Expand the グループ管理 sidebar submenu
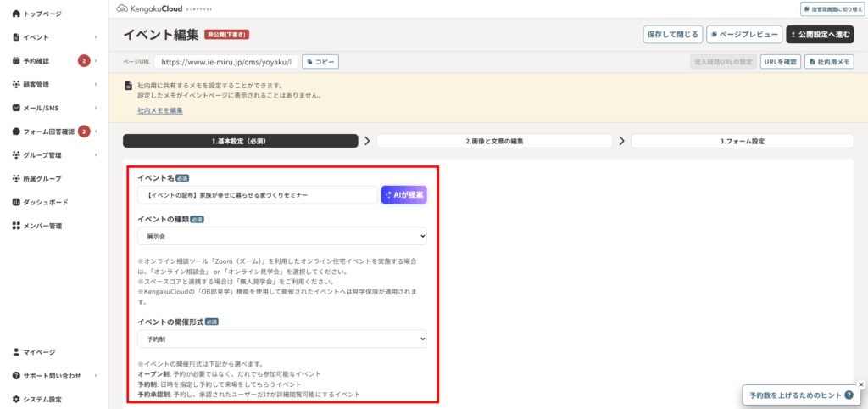868x409 pixels. click(96, 155)
